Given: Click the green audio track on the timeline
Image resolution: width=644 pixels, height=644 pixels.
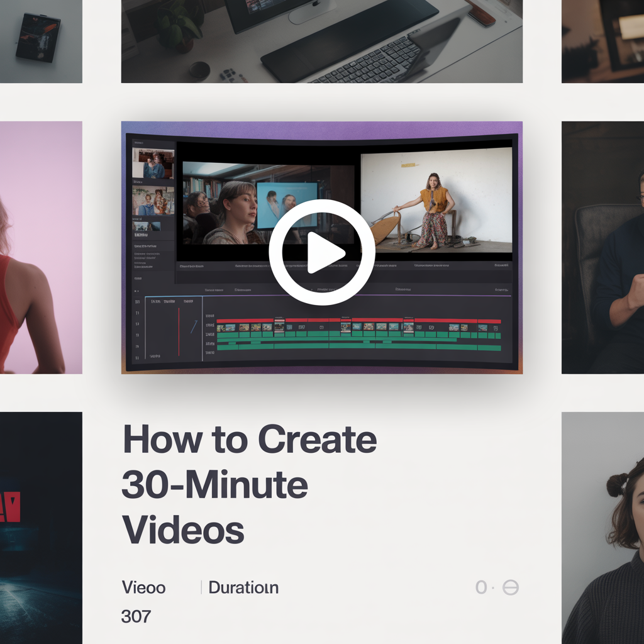Looking at the screenshot, I should coord(358,346).
